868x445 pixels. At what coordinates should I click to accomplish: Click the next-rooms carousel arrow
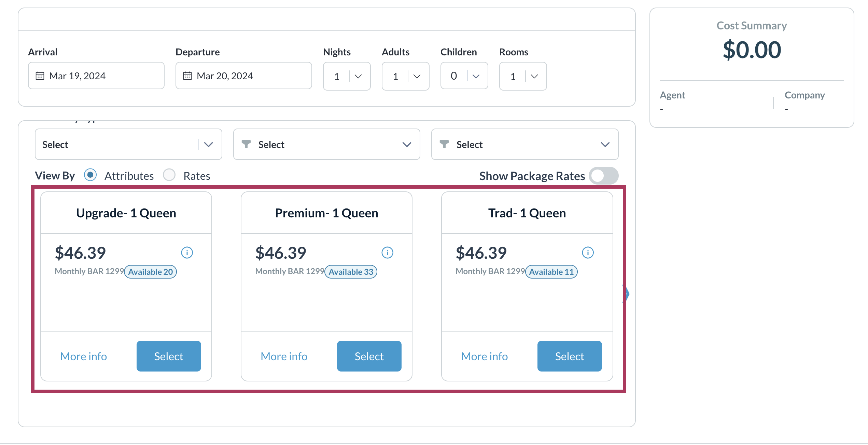pyautogui.click(x=627, y=294)
